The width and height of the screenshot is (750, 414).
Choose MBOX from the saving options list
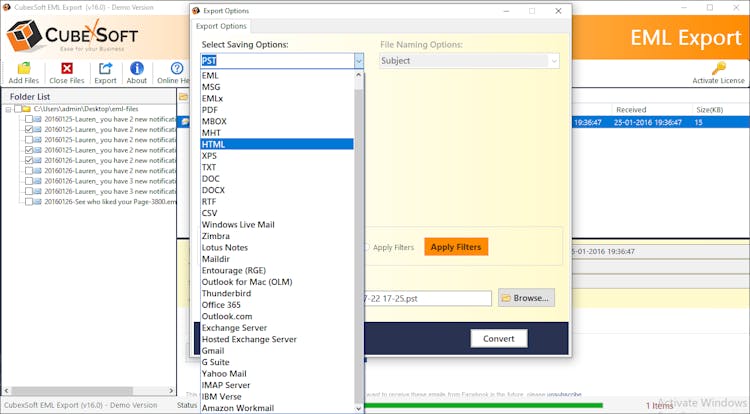pos(277,121)
